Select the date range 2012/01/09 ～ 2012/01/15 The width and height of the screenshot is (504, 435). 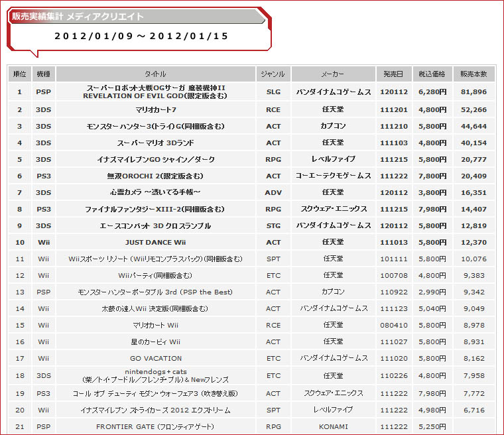point(141,36)
